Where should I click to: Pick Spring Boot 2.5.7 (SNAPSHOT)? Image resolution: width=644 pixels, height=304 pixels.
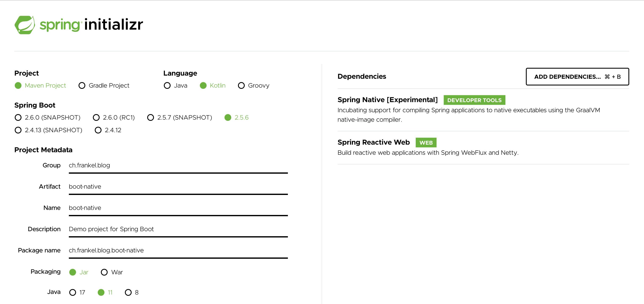coord(151,117)
